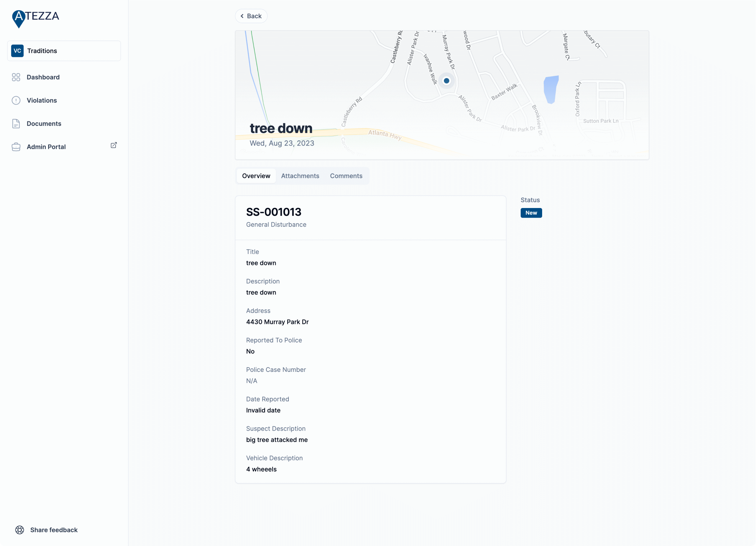Select the Overview tab
The image size is (756, 546).
[x=256, y=176]
